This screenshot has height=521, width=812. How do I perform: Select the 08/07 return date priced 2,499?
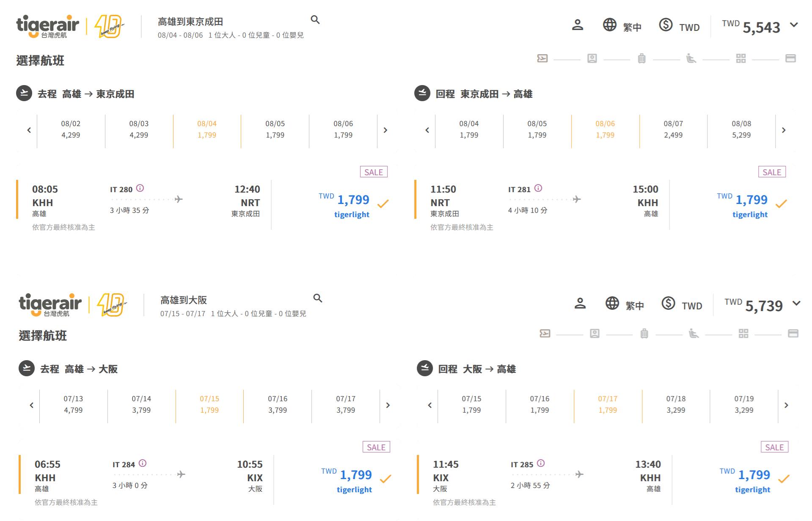click(x=673, y=130)
